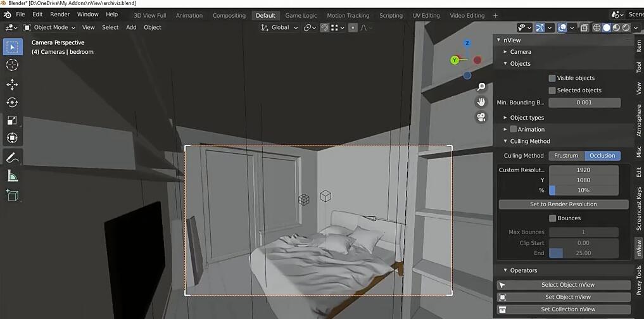This screenshot has height=319, width=644.
Task: Switch to solid shading
Action: (606, 27)
